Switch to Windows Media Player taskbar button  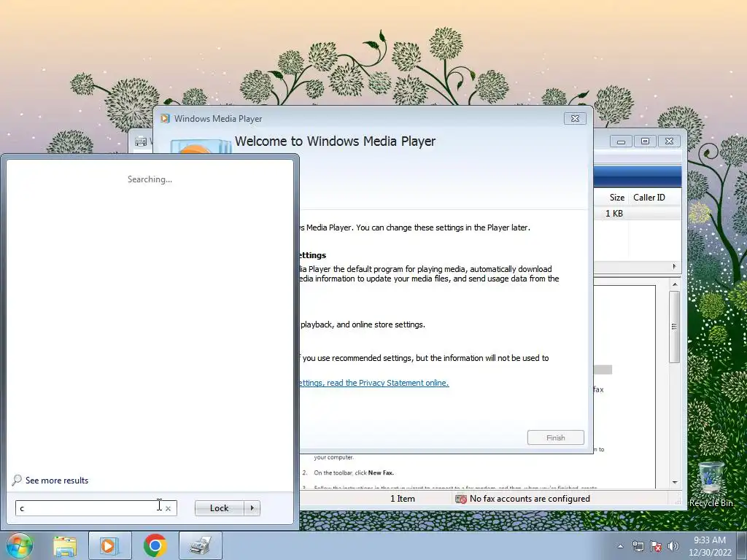pyautogui.click(x=109, y=545)
